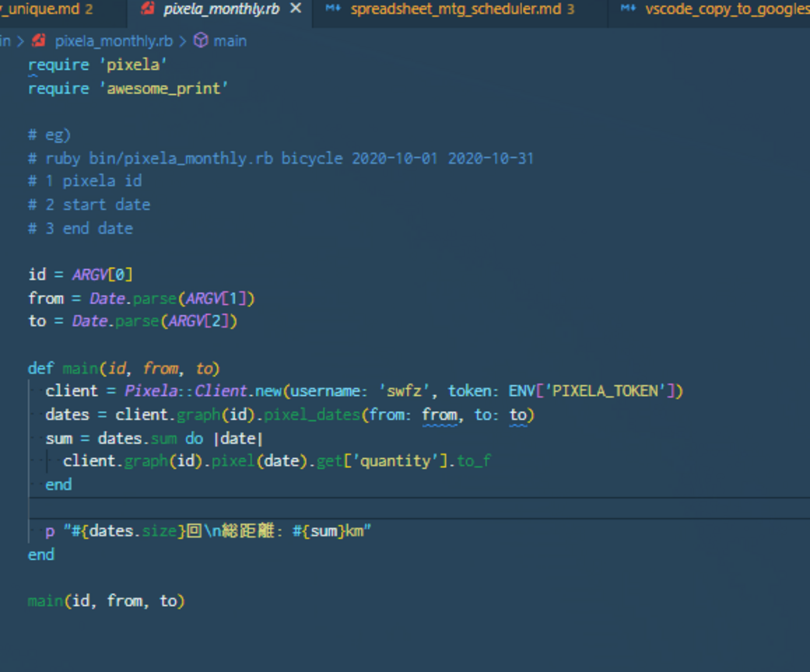This screenshot has width=810, height=672.
Task: Click the Ruby icon on pixela_monthly.rb tab
Action: (x=148, y=9)
